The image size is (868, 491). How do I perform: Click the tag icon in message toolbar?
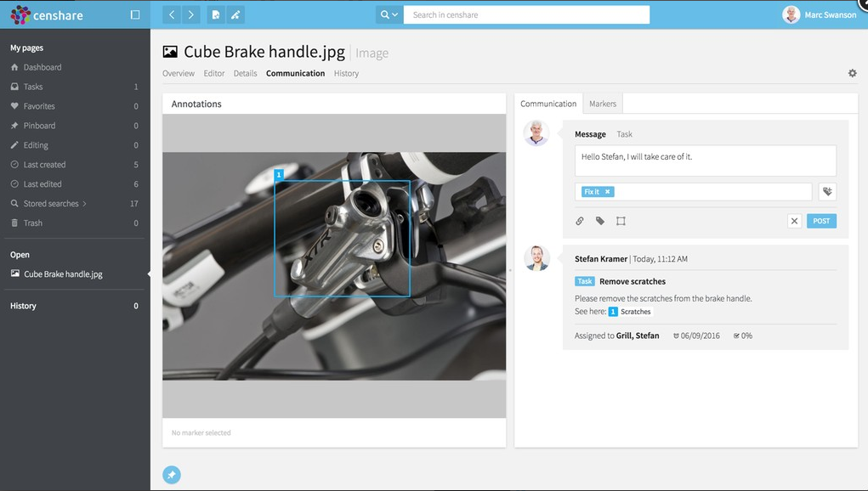click(x=600, y=221)
